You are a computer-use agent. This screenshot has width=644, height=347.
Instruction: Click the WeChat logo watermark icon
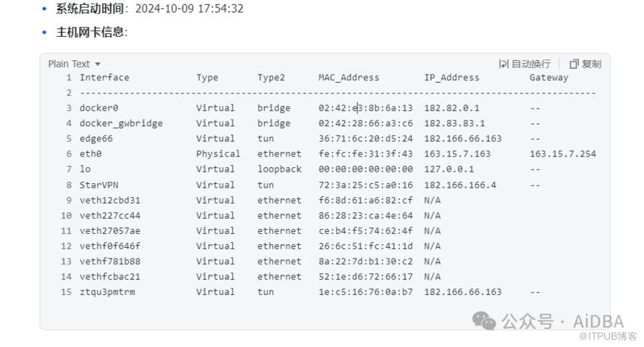click(x=484, y=321)
